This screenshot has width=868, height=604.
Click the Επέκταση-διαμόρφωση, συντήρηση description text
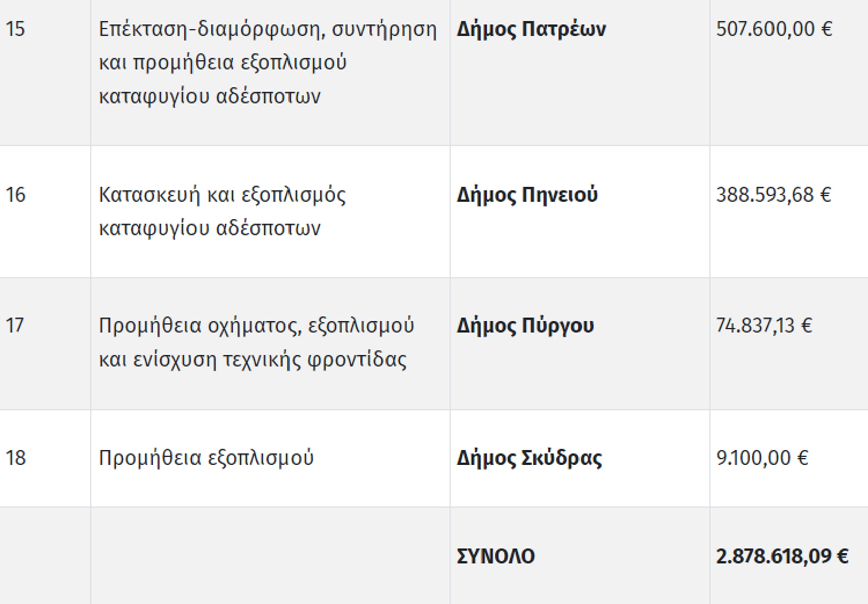267,29
